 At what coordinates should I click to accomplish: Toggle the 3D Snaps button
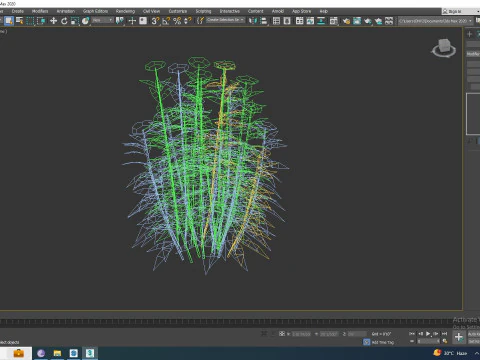155,21
